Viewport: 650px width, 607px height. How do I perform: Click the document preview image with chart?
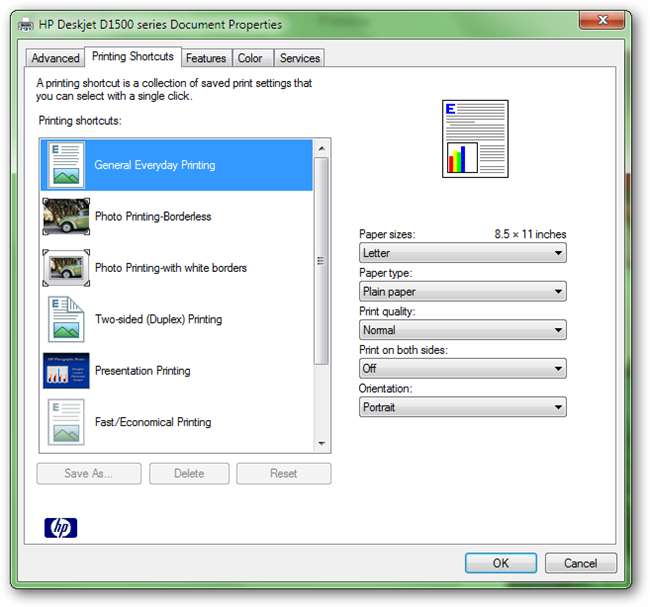click(x=475, y=139)
